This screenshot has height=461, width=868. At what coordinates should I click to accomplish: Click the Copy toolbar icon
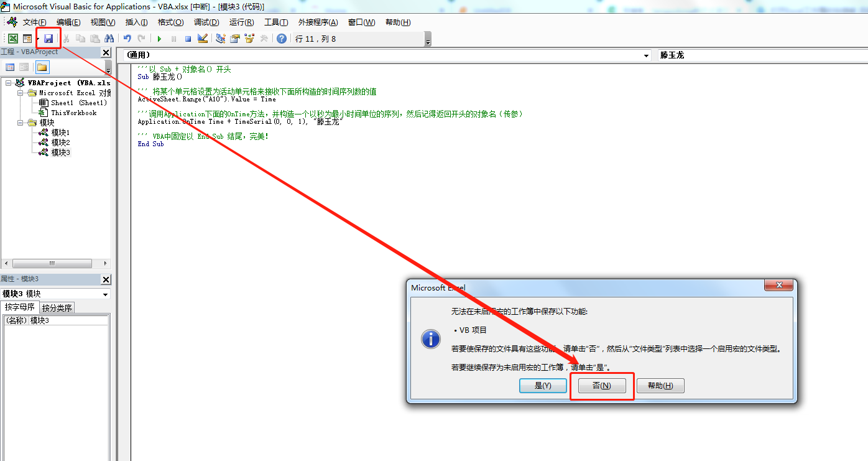click(x=81, y=39)
